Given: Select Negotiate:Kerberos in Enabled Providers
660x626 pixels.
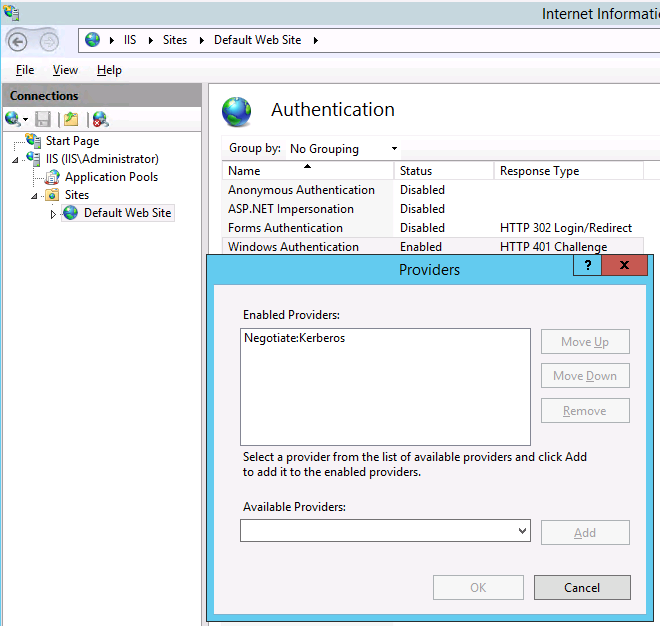Looking at the screenshot, I should click(294, 338).
